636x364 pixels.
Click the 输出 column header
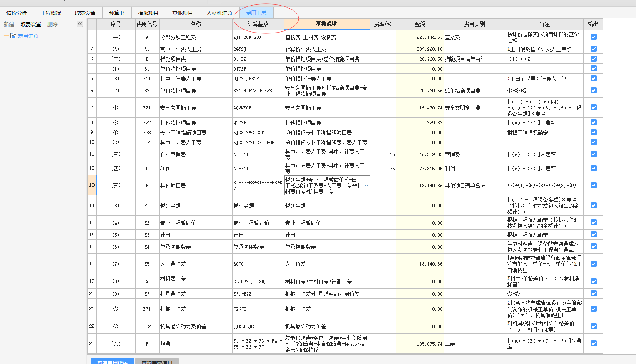[x=593, y=24]
